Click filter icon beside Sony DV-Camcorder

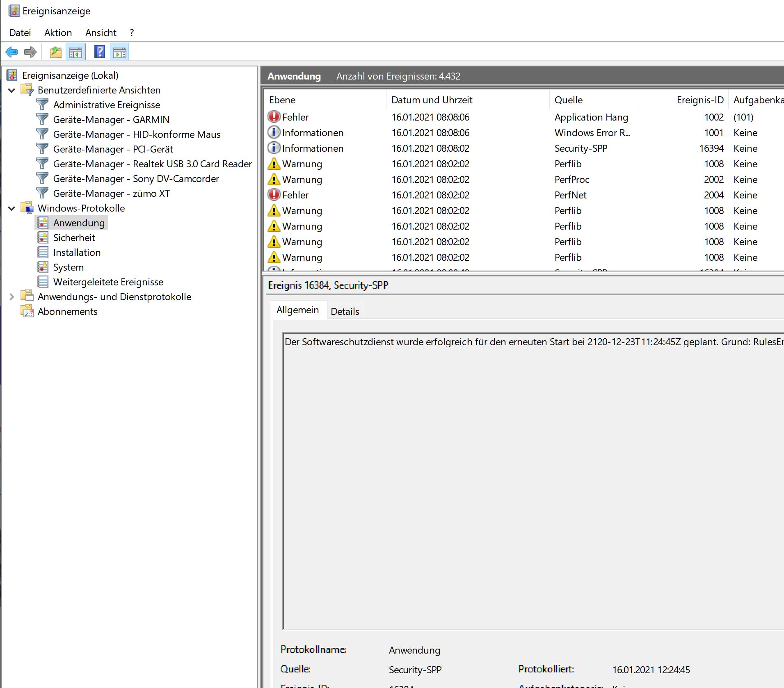[42, 178]
